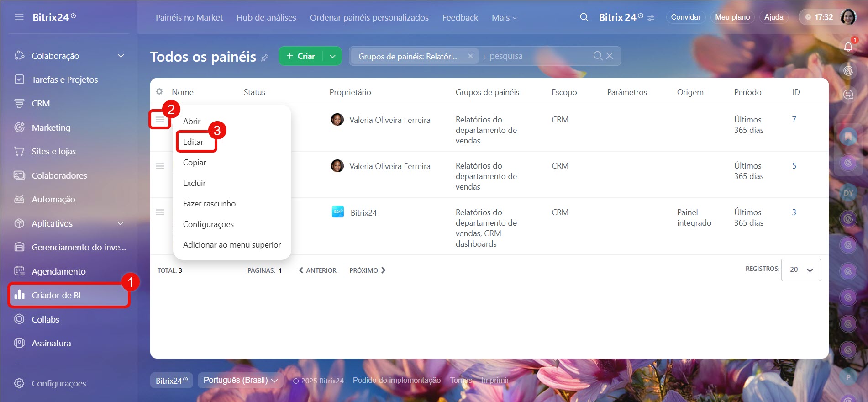Remove the Grupos de painéis filter chip
The image size is (868, 402).
(x=470, y=56)
